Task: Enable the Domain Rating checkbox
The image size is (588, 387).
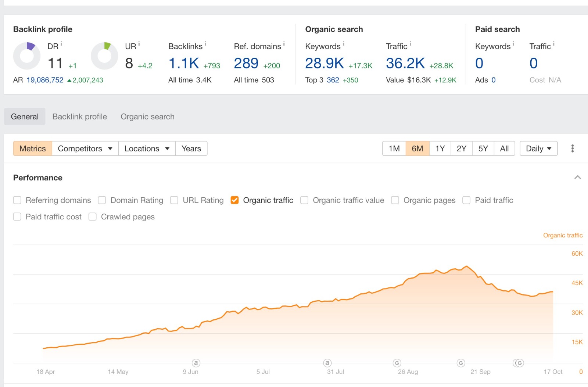Action: tap(102, 200)
